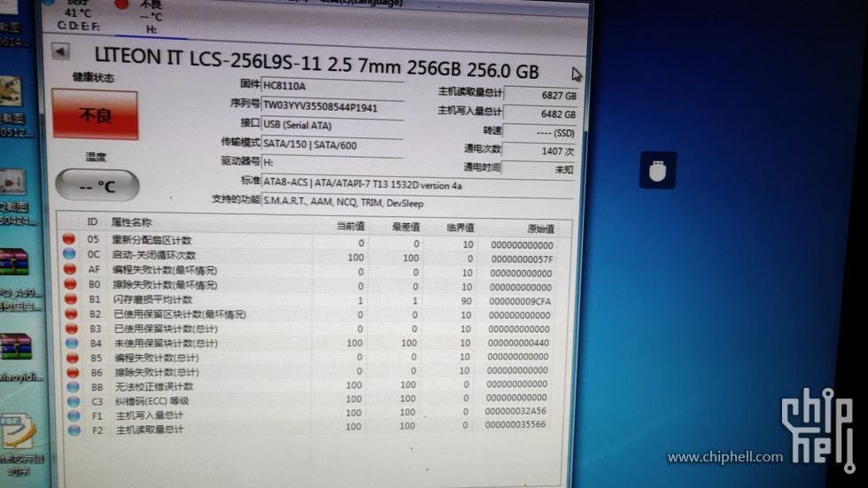Image resolution: width=868 pixels, height=488 pixels.
Task: Click the firmware field HC8110A
Action: (x=332, y=86)
